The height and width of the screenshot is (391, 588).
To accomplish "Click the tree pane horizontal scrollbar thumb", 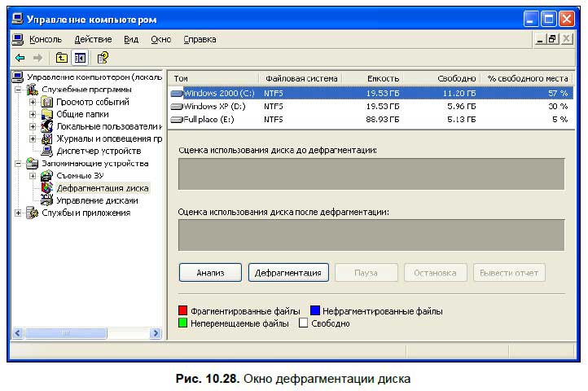I will 65,333.
